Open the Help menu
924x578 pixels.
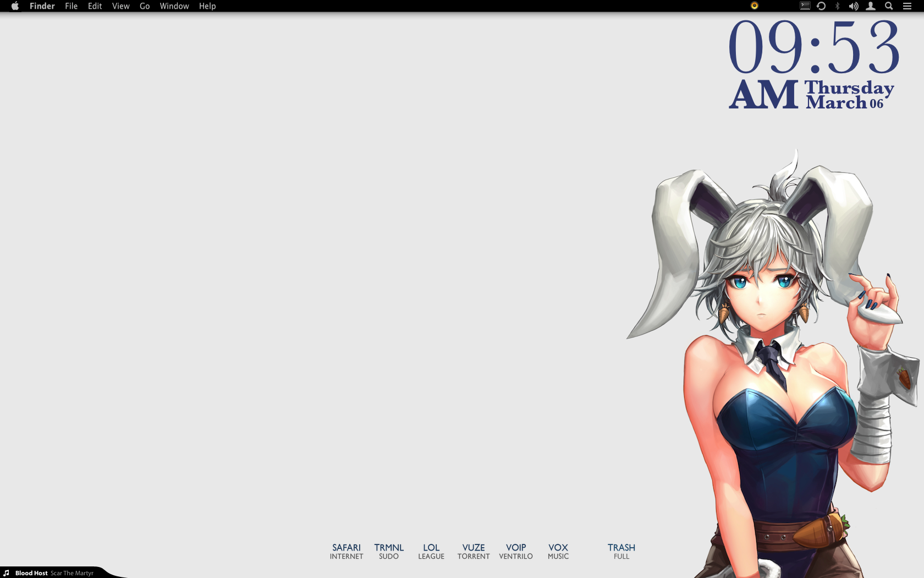pyautogui.click(x=207, y=6)
